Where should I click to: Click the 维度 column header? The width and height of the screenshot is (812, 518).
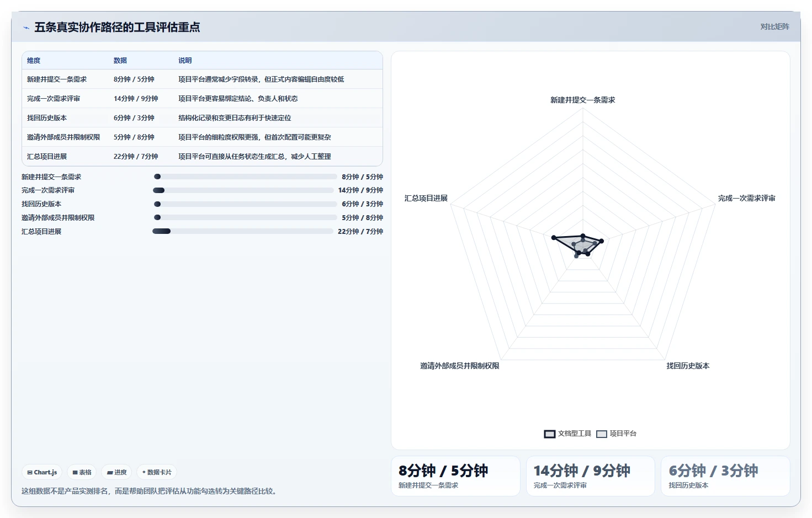point(34,61)
